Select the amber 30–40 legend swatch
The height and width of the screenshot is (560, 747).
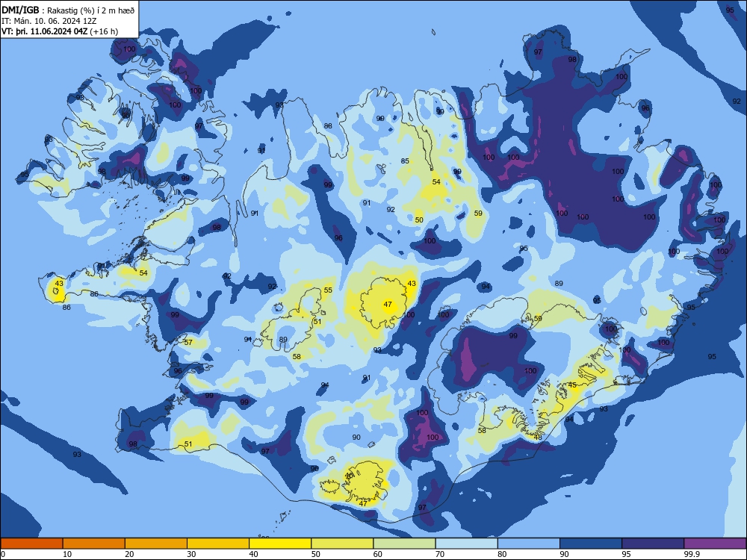click(x=218, y=544)
